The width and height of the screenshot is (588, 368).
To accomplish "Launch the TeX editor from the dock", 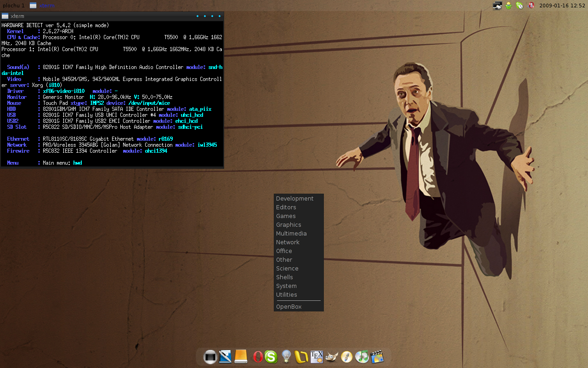I will point(317,356).
